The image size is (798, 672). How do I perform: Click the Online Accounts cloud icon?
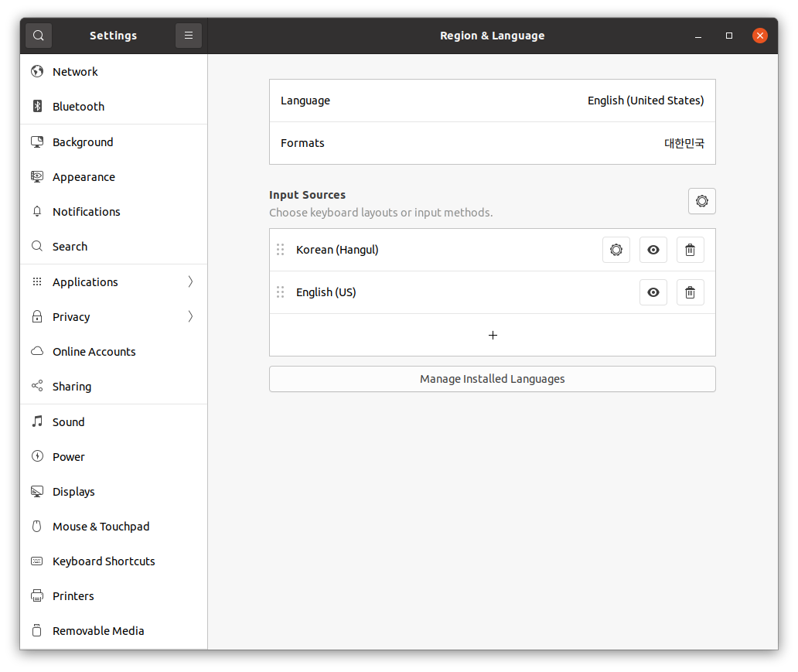(x=37, y=351)
